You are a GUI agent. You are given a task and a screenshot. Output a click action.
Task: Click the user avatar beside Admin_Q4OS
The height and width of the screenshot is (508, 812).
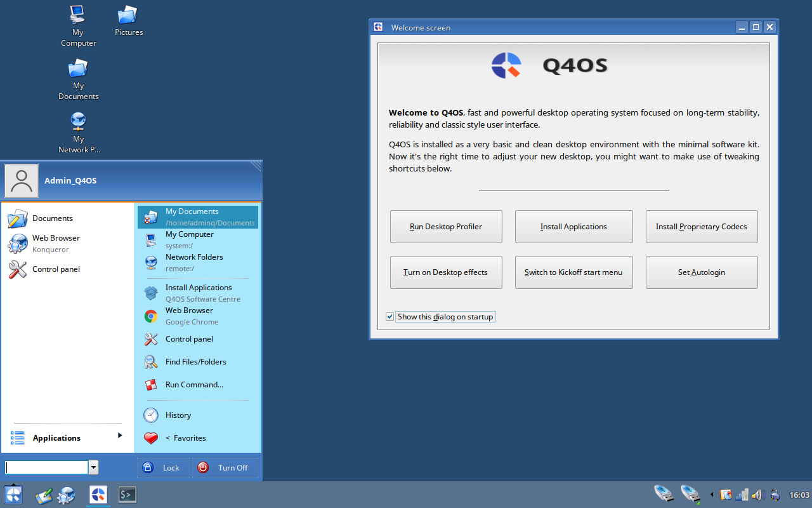tap(22, 181)
